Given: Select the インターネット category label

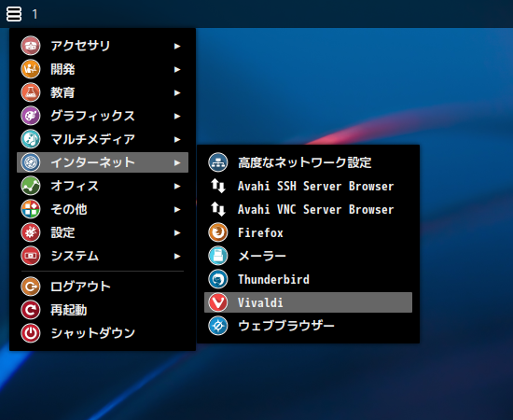Looking at the screenshot, I should point(93,162).
